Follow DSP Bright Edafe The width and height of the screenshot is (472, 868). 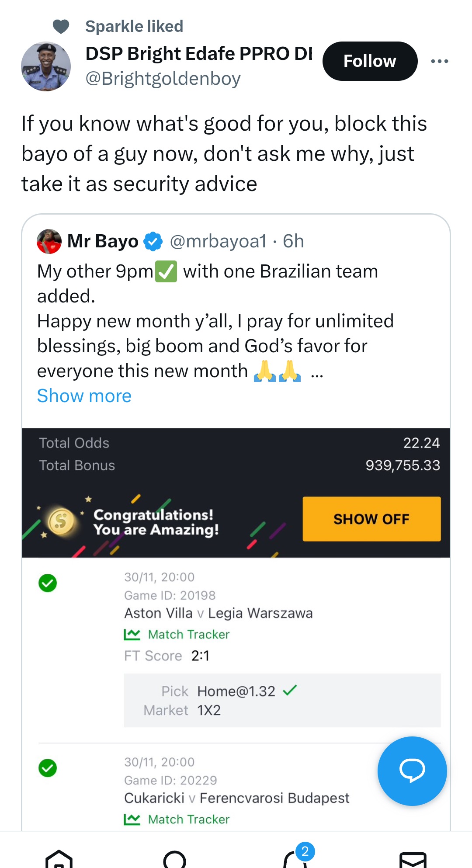pyautogui.click(x=370, y=61)
